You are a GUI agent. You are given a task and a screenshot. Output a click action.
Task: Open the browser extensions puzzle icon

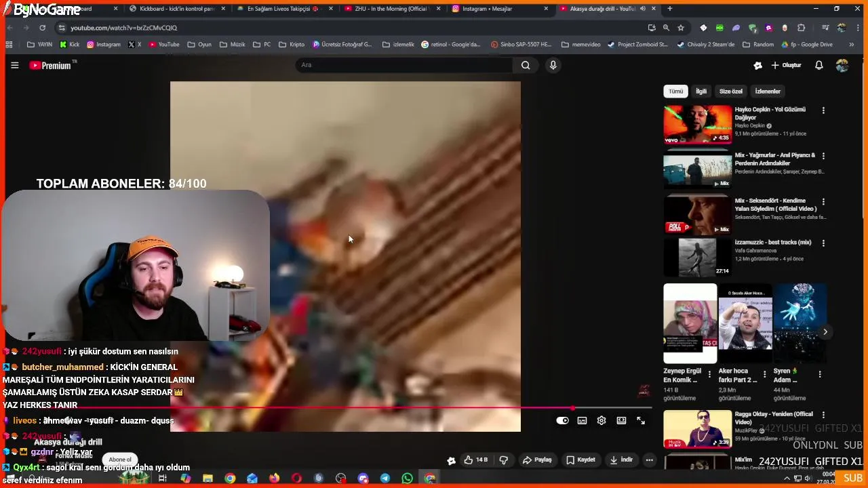coord(801,28)
